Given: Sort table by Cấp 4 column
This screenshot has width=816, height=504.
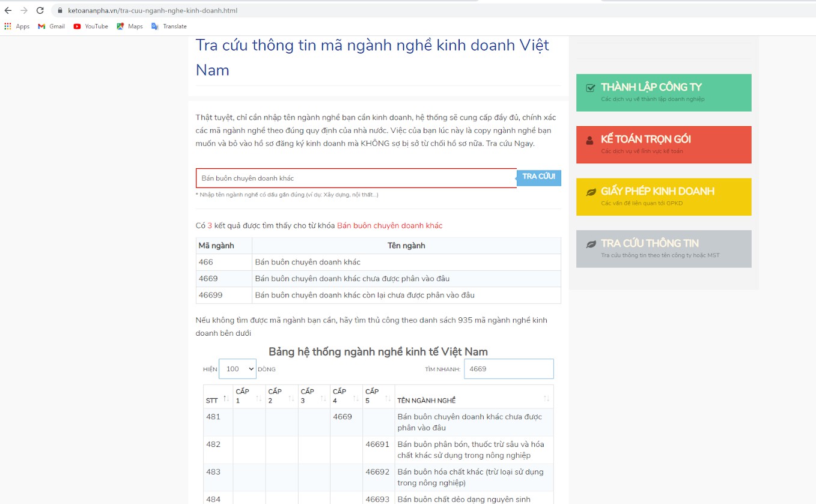Looking at the screenshot, I should [346, 396].
